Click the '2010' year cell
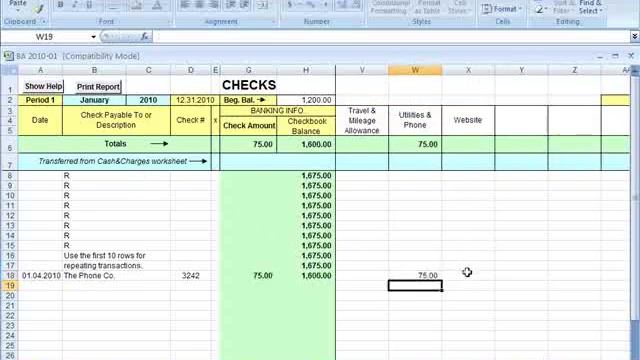This screenshot has height=360, width=640. [148, 100]
